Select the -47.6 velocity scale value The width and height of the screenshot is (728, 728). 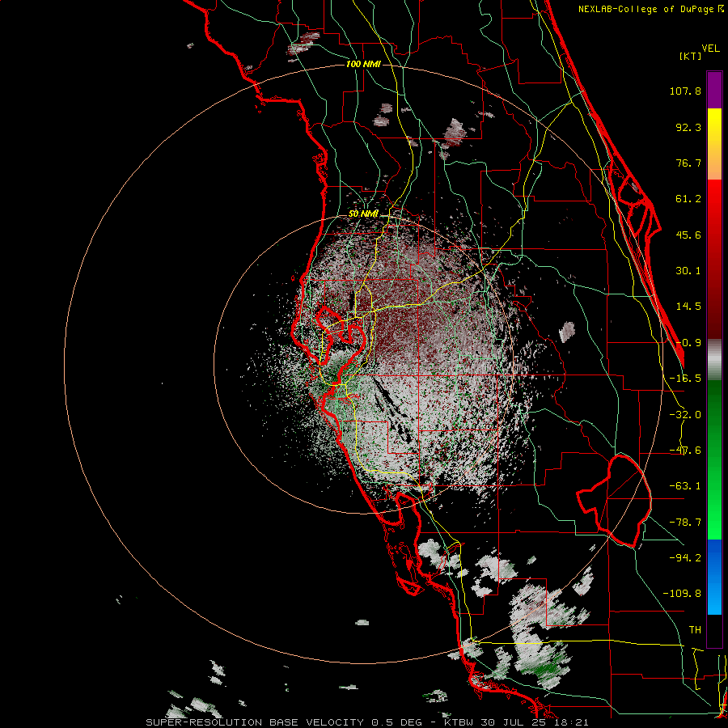pyautogui.click(x=685, y=451)
